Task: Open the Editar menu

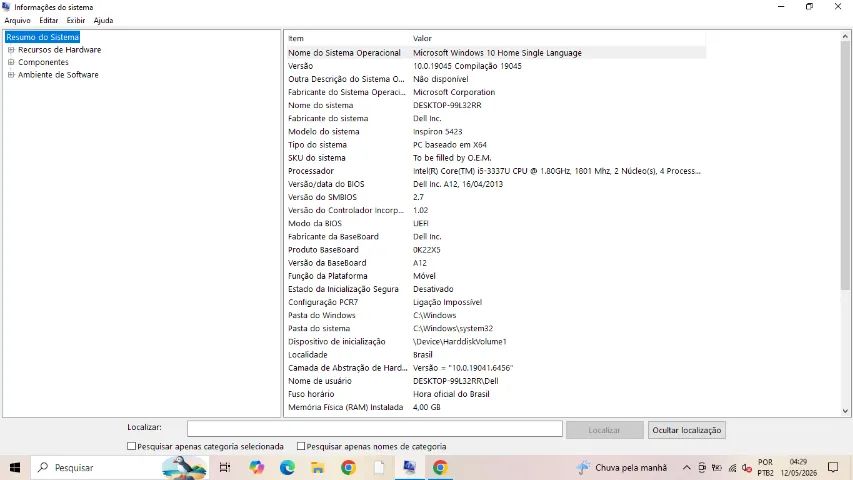Action: [x=48, y=20]
